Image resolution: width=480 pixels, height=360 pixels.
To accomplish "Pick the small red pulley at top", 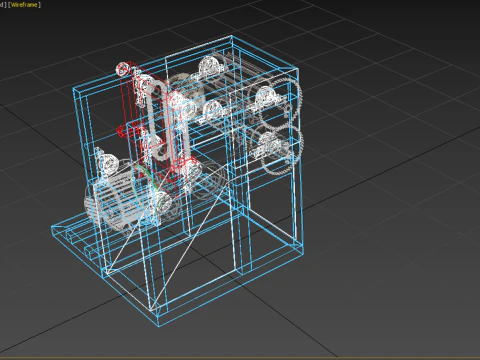I will pos(122,69).
